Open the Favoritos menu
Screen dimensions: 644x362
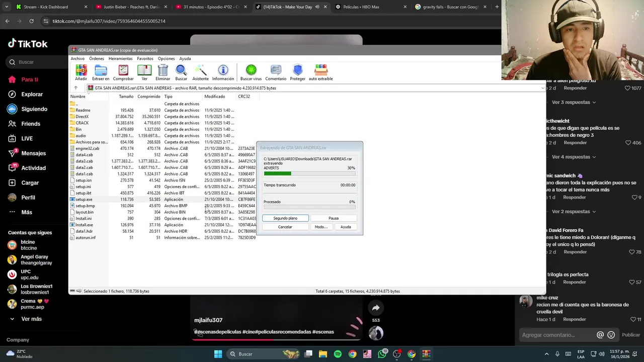tap(145, 59)
